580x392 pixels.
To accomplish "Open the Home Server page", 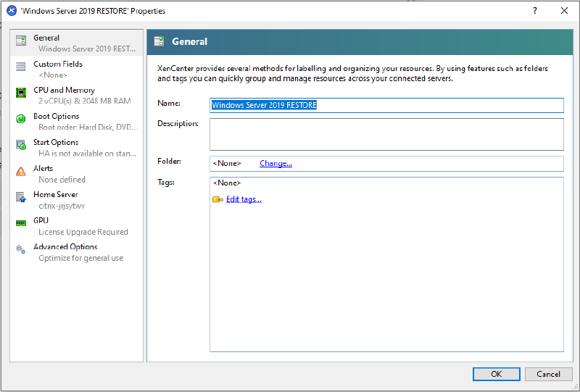I will pos(56,194).
